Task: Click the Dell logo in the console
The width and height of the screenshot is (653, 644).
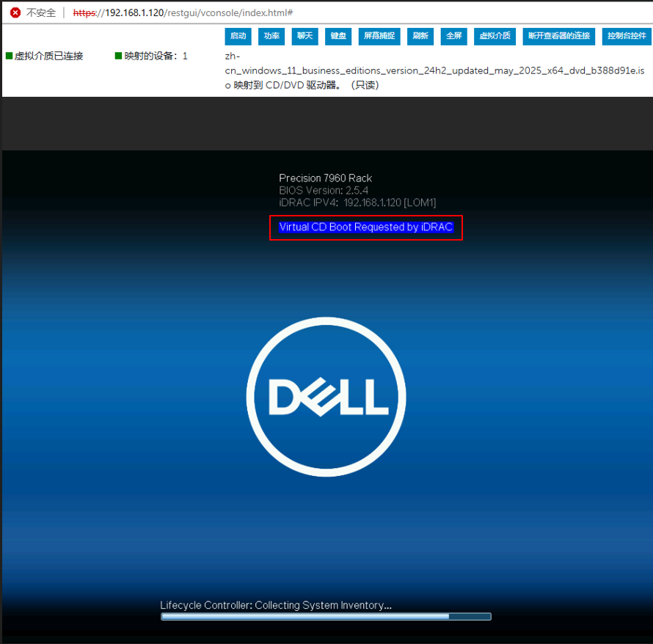Action: pos(326,397)
